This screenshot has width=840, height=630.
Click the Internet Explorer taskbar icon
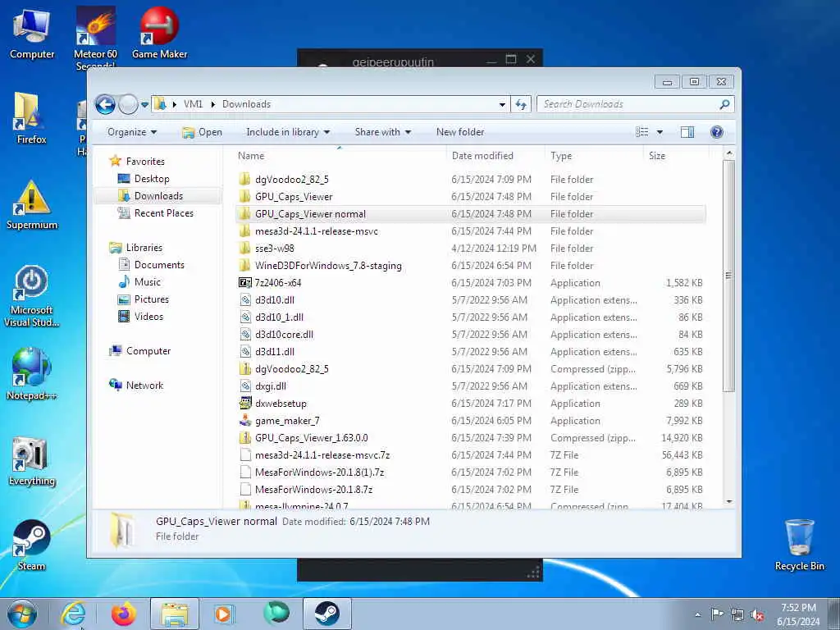pos(74,614)
